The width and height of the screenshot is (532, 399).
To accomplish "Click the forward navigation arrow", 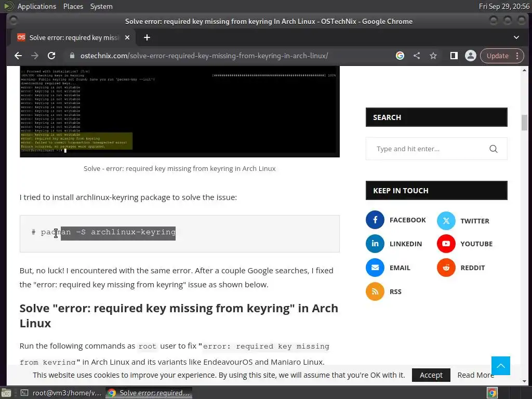I will click(35, 56).
